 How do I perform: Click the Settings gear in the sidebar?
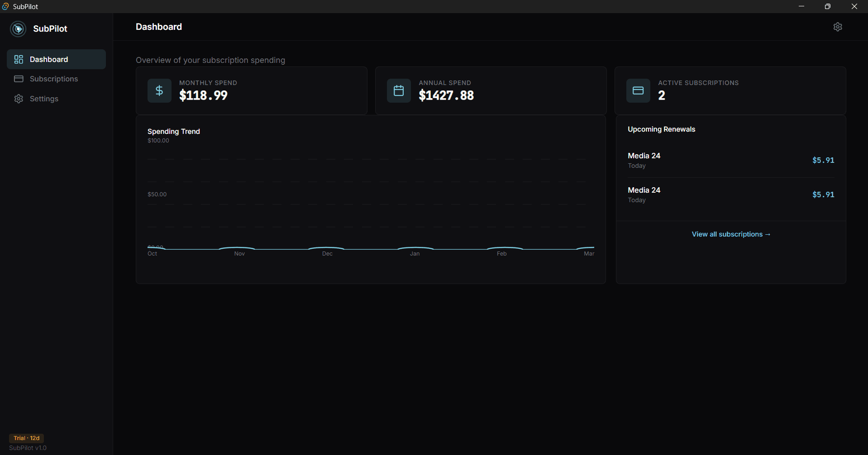point(19,99)
